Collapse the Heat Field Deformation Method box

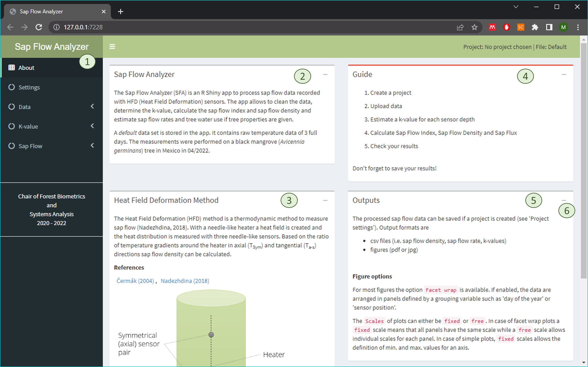325,200
